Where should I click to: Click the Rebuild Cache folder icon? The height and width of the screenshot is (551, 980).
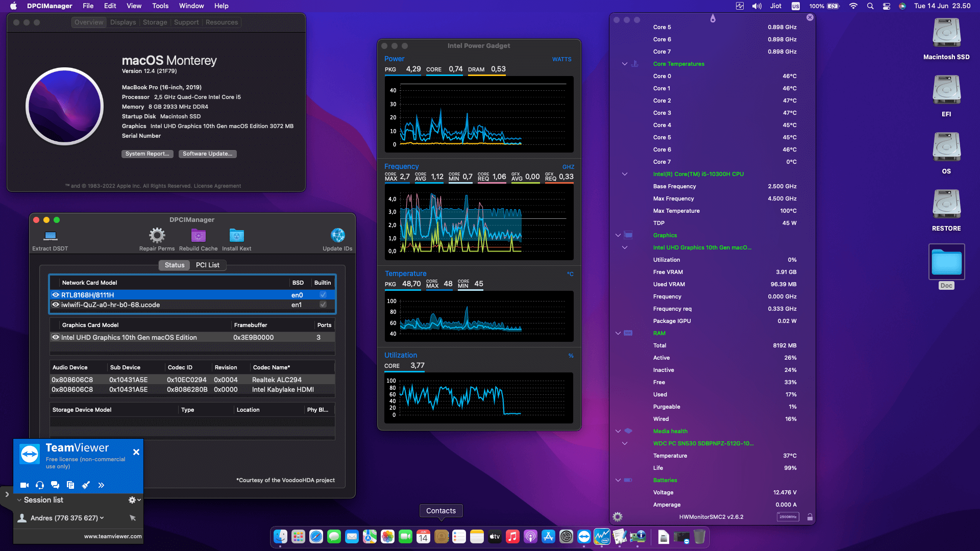pyautogui.click(x=198, y=235)
